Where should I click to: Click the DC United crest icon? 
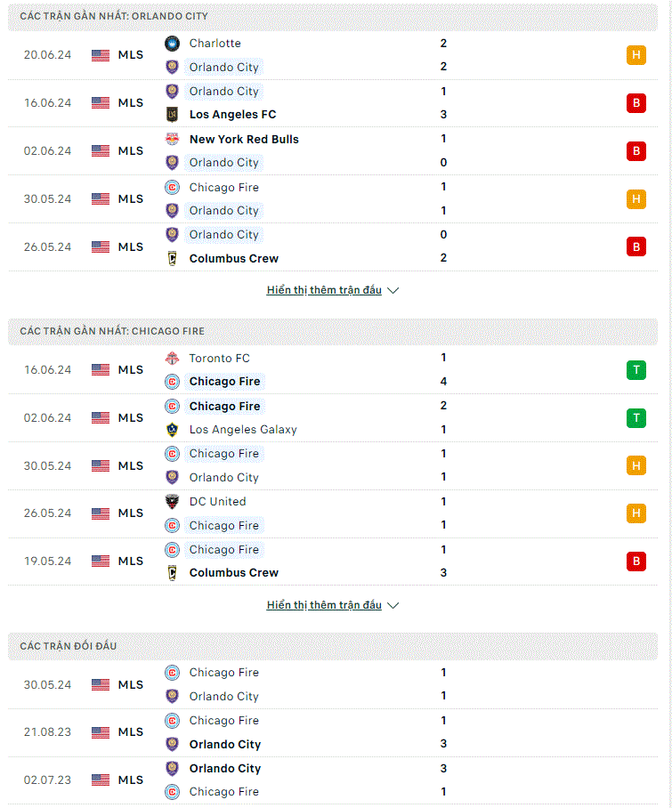point(172,501)
